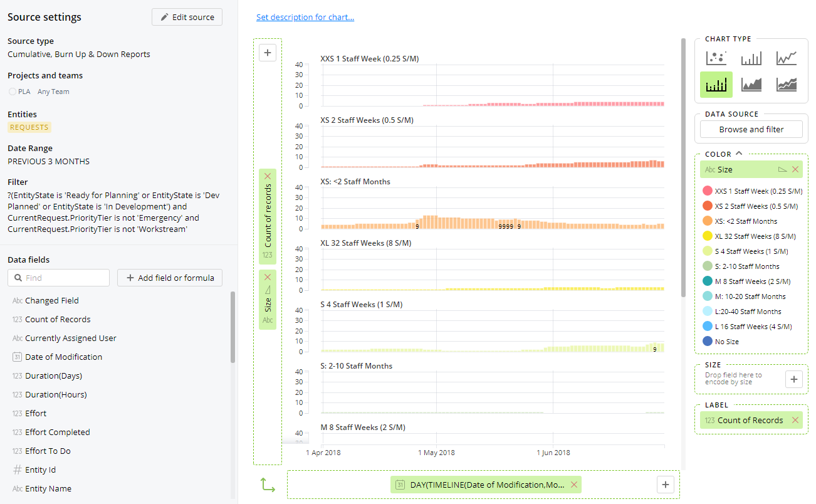The height and width of the screenshot is (504, 816).
Task: Choose the area chart type icon
Action: point(751,85)
